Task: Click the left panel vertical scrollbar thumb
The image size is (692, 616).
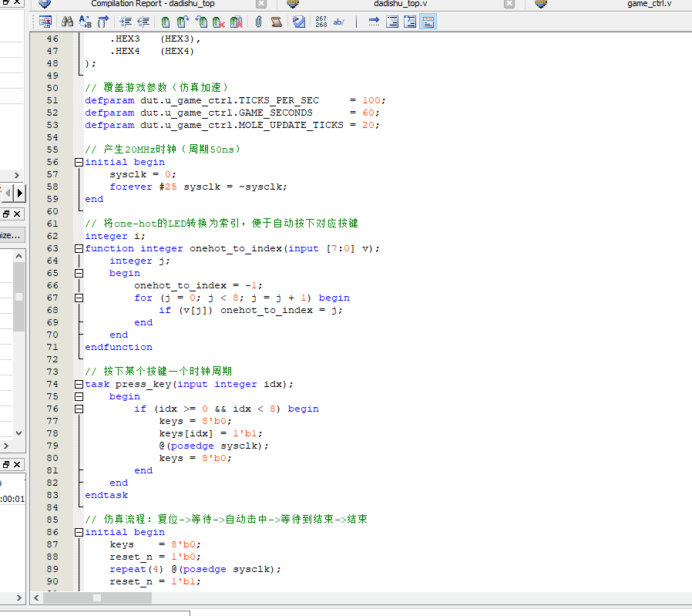Action: [18, 297]
